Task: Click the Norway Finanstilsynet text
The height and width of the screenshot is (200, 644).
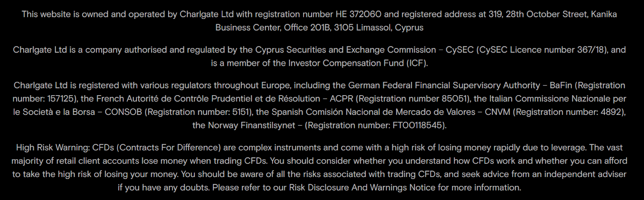Action: pos(252,125)
